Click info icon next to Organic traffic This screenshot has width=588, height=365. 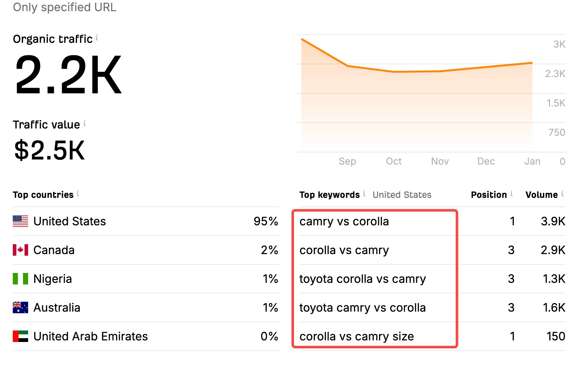pyautogui.click(x=97, y=38)
